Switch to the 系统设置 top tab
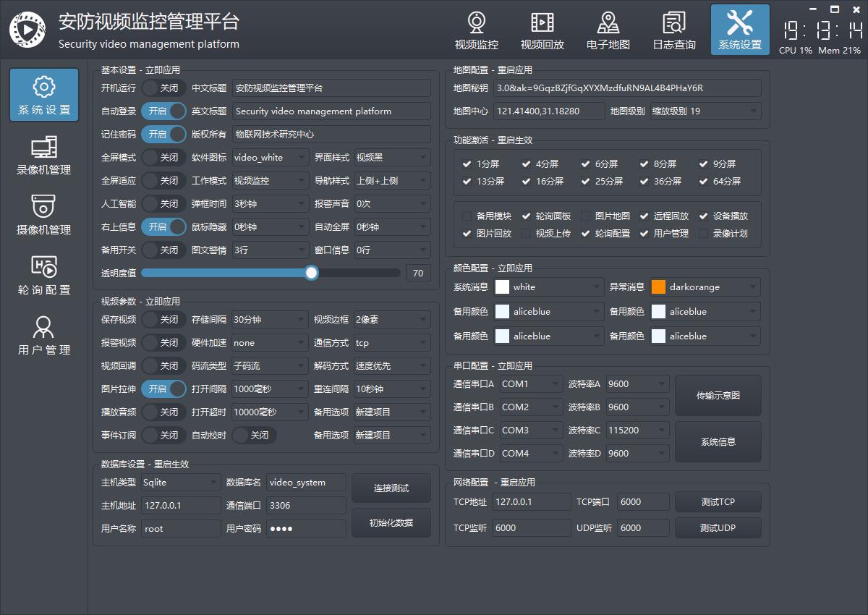Image resolution: width=868 pixels, height=615 pixels. (739, 30)
